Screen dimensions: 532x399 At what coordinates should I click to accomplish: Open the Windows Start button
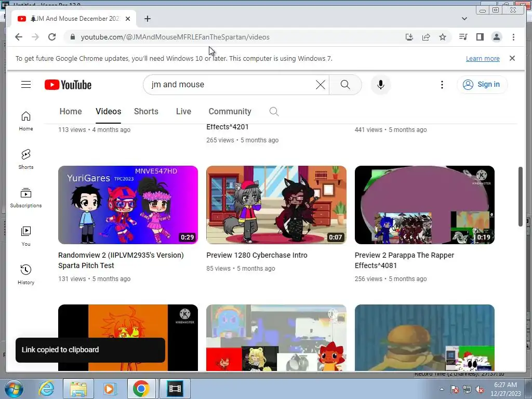(14, 389)
